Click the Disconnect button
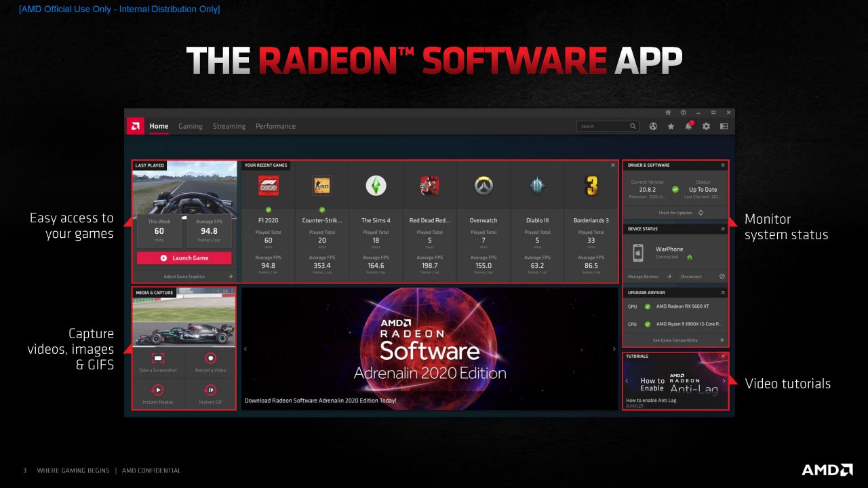Image resolution: width=868 pixels, height=488 pixels. (x=692, y=277)
